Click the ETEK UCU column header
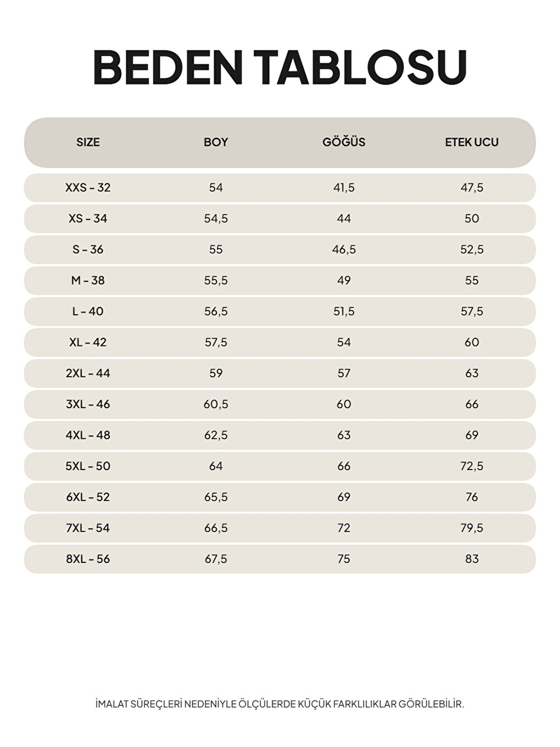The image size is (560, 747). point(472,142)
